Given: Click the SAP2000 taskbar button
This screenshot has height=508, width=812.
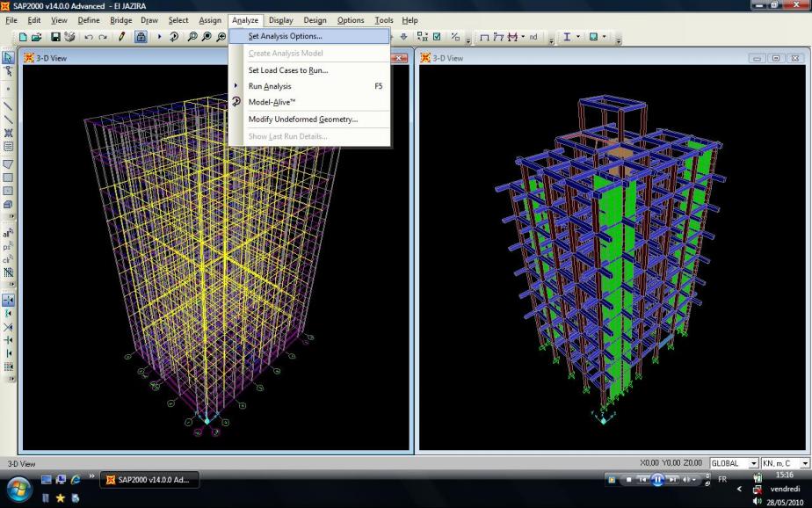Looking at the screenshot, I should click(x=149, y=480).
